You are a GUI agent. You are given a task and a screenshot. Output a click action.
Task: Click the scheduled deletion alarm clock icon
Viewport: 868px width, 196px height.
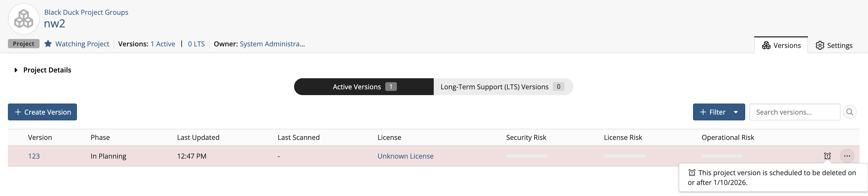tap(827, 156)
